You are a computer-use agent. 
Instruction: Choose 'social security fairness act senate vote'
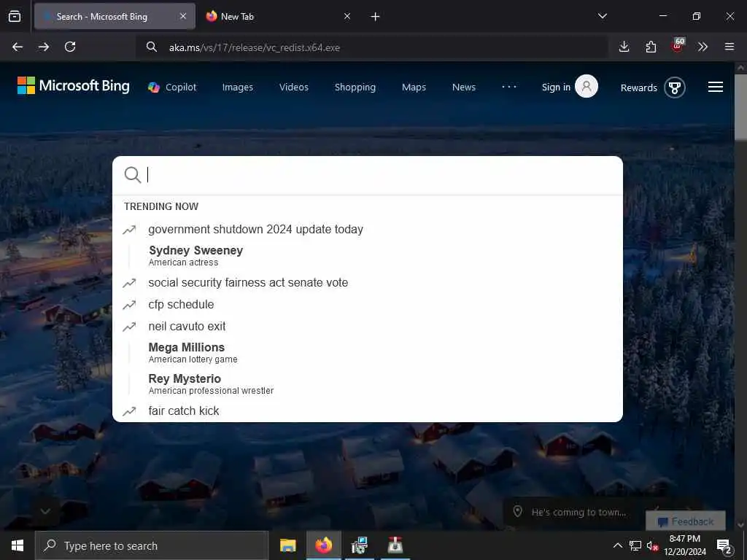pos(368,282)
